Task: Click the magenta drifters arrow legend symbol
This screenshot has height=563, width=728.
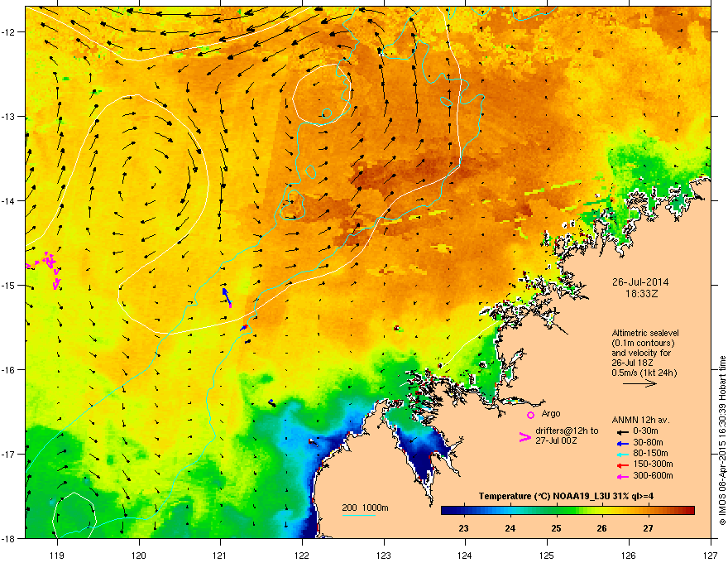Action: point(524,437)
